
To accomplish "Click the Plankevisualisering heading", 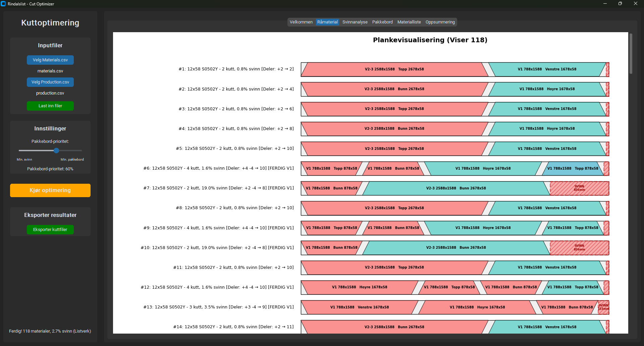I will [x=430, y=40].
